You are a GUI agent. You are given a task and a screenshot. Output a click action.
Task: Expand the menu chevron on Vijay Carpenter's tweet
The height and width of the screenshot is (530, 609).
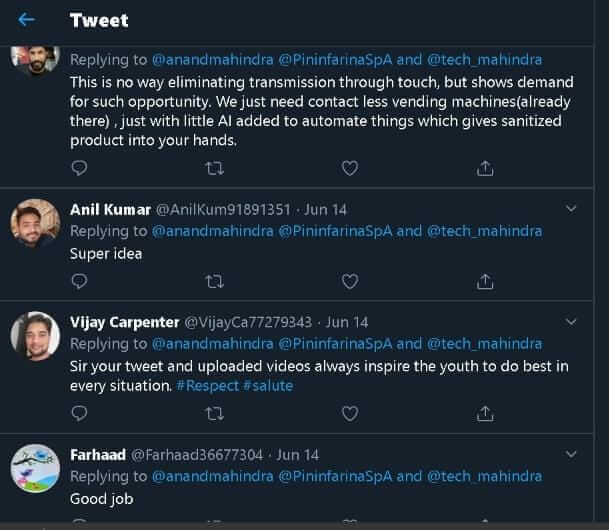coord(571,322)
